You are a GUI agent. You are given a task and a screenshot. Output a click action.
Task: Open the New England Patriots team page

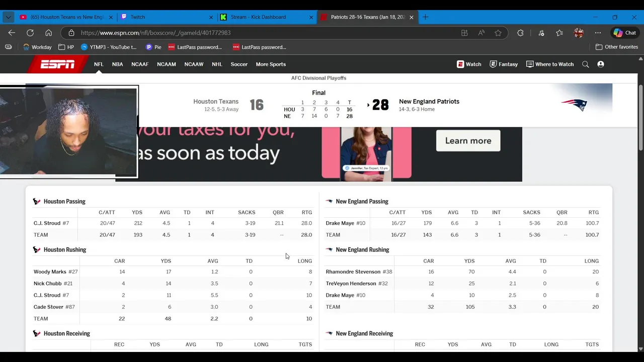pos(429,102)
